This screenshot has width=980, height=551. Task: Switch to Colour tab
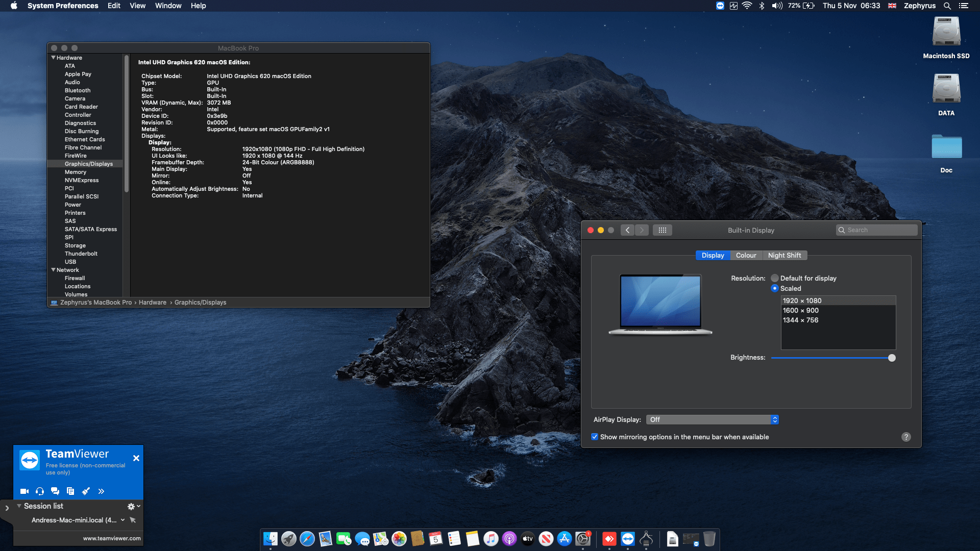coord(746,255)
